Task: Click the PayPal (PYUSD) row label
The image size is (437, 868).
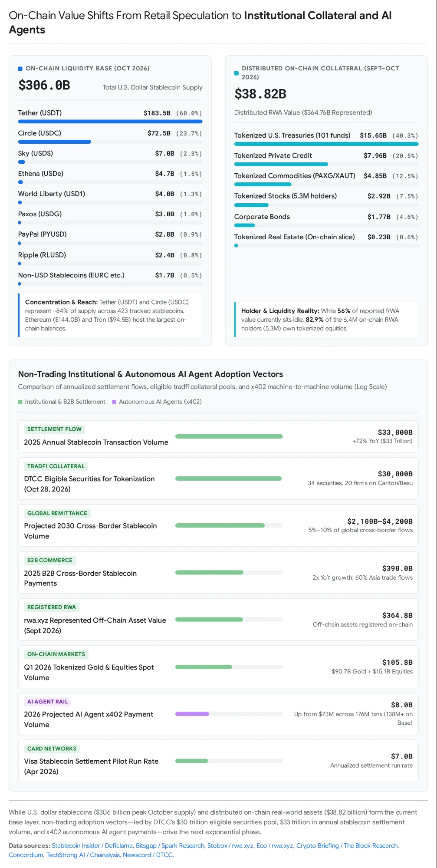Action: [43, 234]
